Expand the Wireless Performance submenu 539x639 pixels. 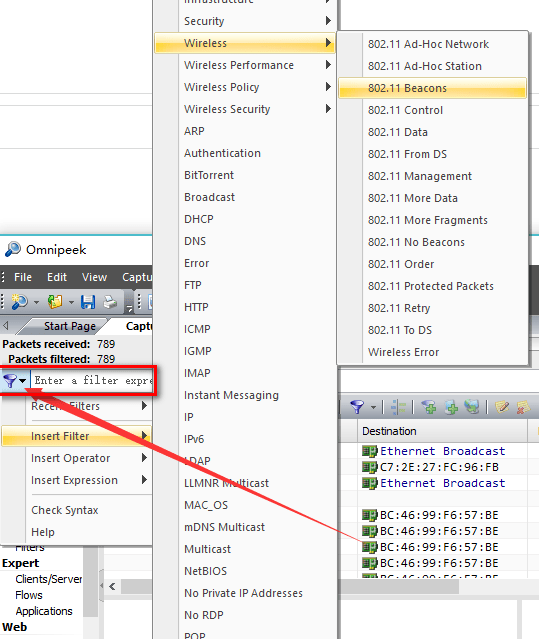pos(328,65)
